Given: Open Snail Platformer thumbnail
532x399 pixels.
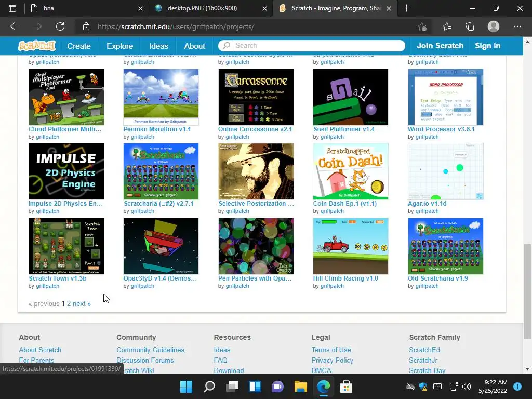Looking at the screenshot, I should click(x=351, y=97).
